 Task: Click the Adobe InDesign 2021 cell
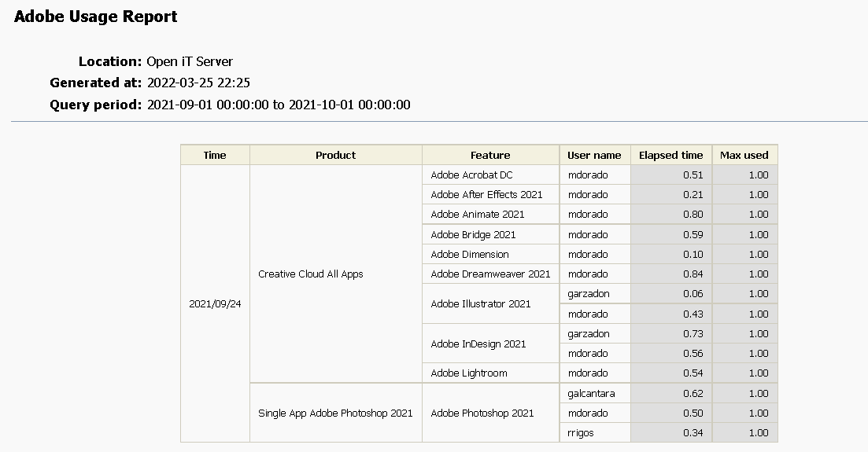[490, 344]
